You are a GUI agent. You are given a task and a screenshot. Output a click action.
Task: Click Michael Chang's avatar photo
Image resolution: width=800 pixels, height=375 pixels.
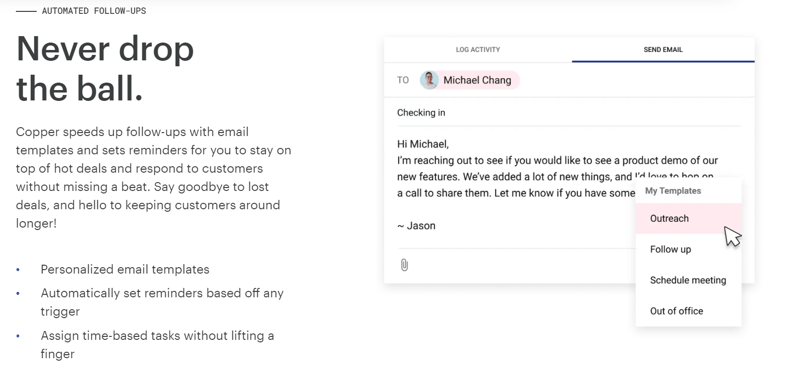pyautogui.click(x=429, y=80)
